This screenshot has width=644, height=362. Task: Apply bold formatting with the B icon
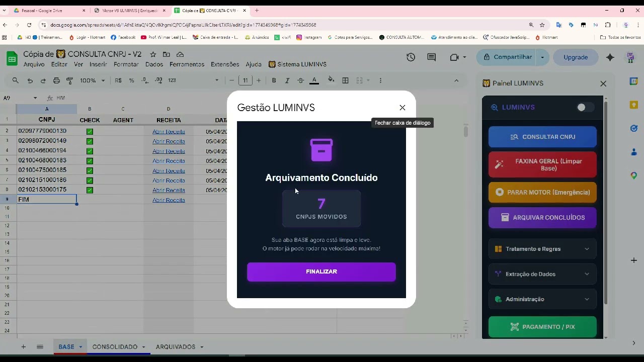click(x=274, y=80)
